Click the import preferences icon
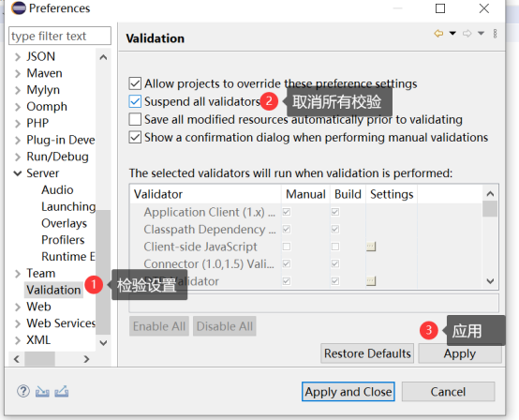This screenshot has width=519, height=420. pyautogui.click(x=42, y=392)
